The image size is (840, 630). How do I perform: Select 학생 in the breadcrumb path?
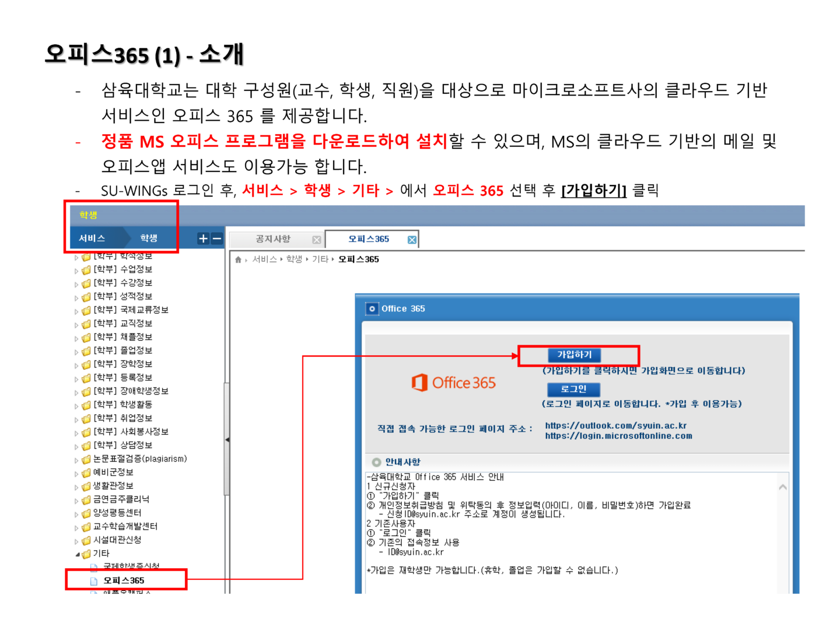click(x=295, y=259)
